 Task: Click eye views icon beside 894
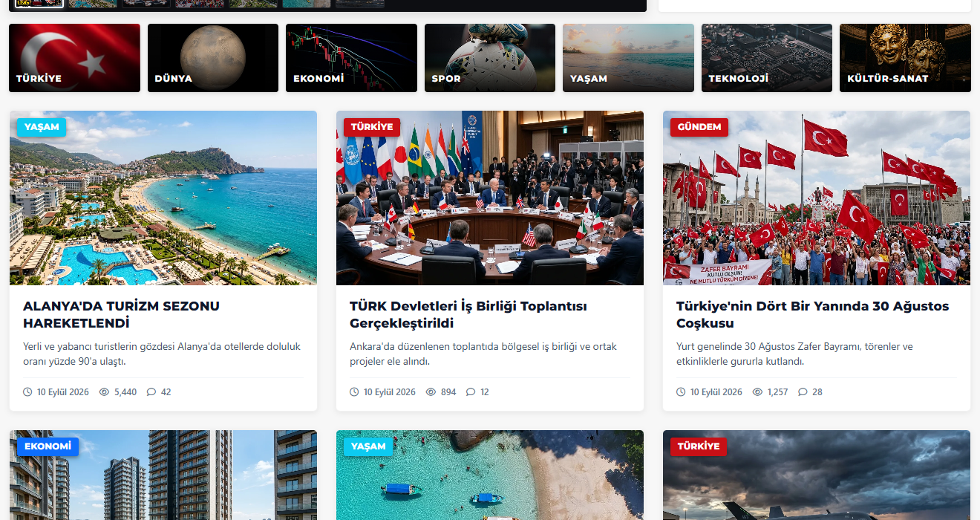[431, 391]
